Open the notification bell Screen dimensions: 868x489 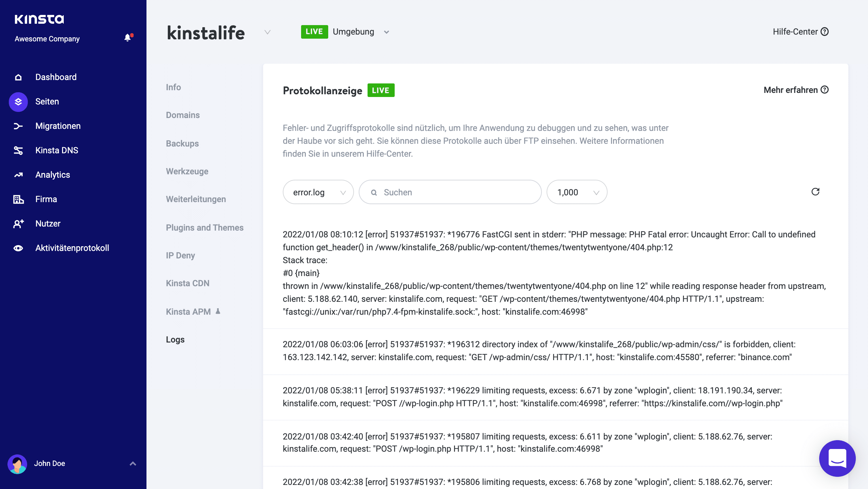[x=128, y=37]
